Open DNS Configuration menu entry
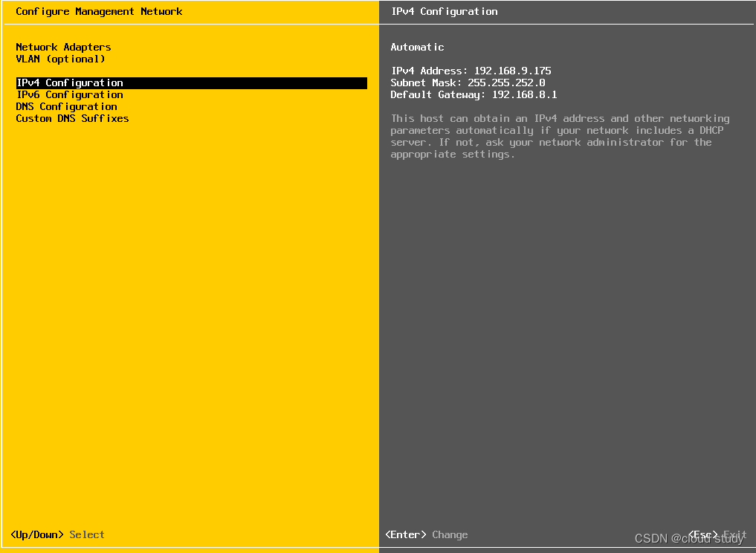Viewport: 756px width, 553px height. [x=67, y=106]
